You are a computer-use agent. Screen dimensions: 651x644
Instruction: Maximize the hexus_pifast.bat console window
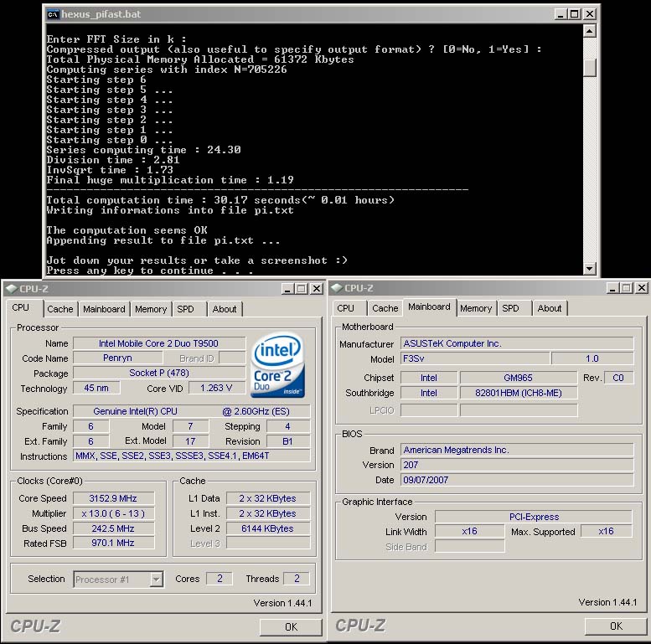(575, 14)
